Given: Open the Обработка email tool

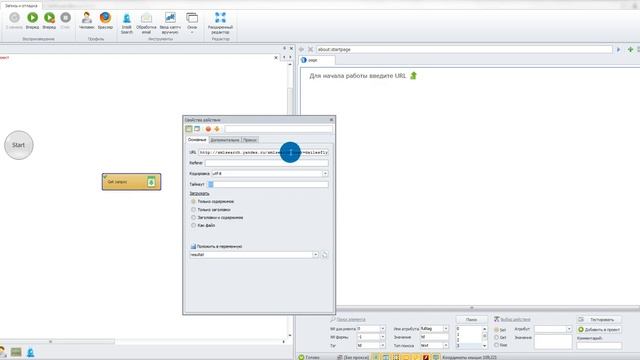Looking at the screenshot, I should (146, 22).
